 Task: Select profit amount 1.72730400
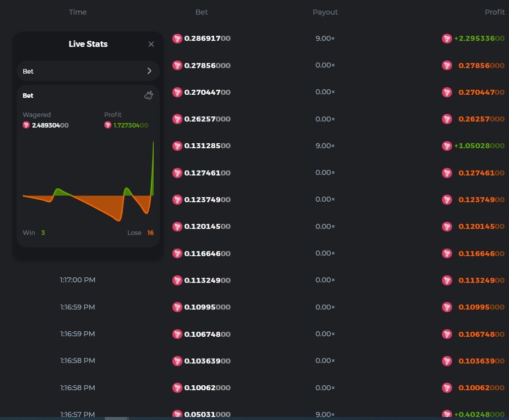pos(131,125)
